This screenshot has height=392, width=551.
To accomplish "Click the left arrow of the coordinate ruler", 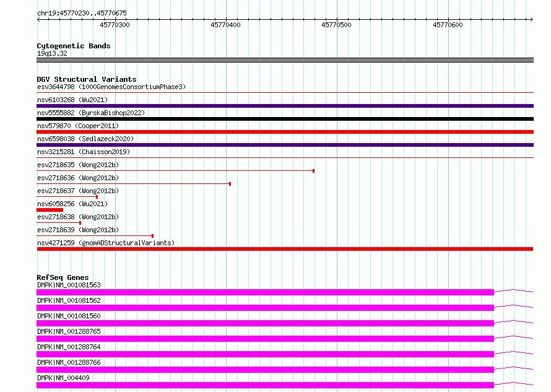I will click(x=38, y=19).
